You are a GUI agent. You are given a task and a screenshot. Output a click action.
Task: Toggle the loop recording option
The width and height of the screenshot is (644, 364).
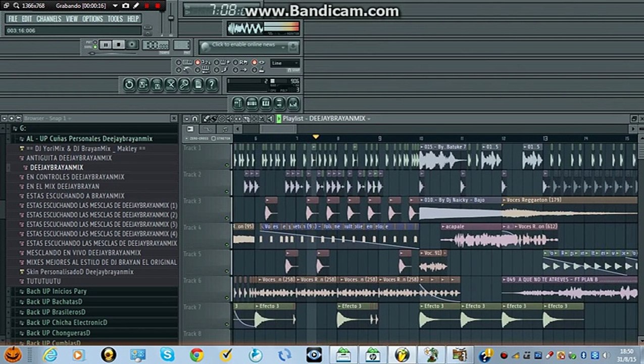(235, 63)
